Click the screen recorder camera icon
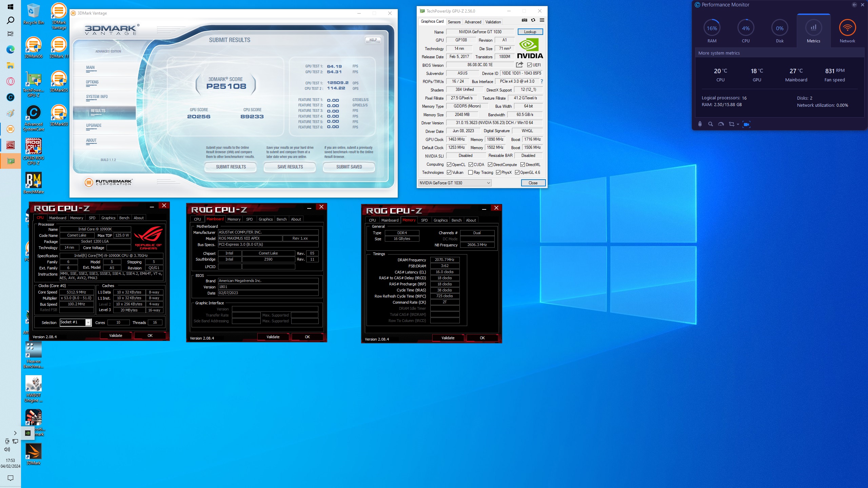This screenshot has width=868, height=488. 746,124
